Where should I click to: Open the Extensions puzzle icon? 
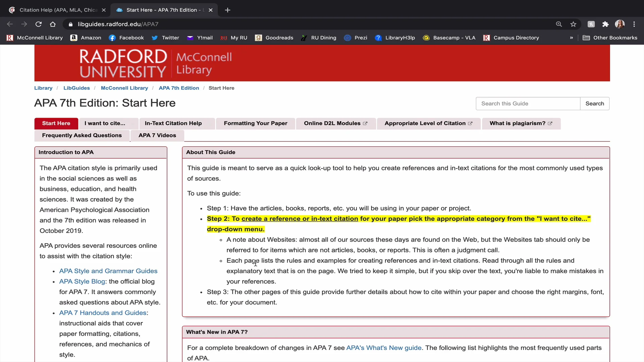605,24
